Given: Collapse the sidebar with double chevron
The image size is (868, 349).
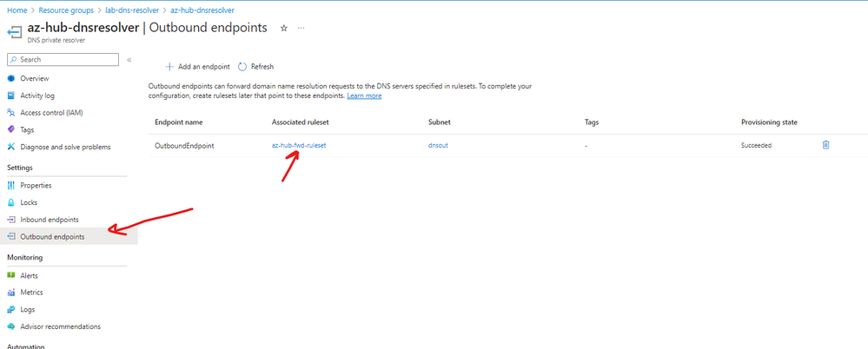Looking at the screenshot, I should (129, 60).
